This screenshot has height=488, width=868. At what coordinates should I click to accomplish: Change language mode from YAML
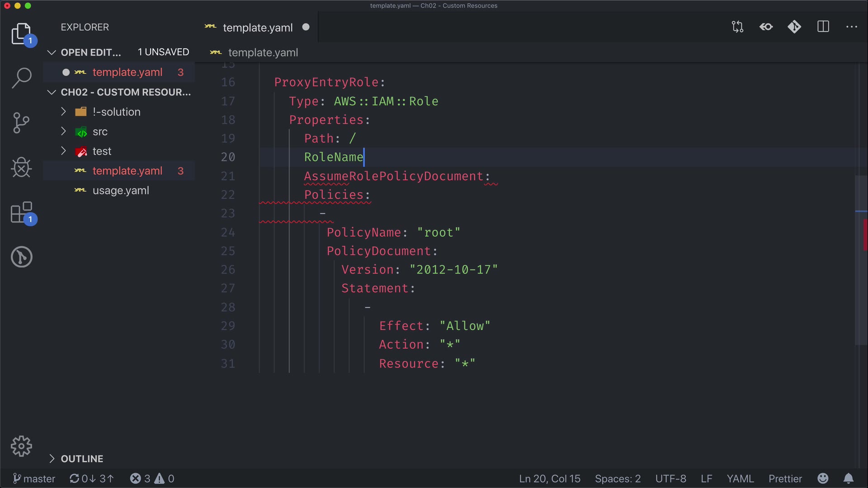(740, 479)
